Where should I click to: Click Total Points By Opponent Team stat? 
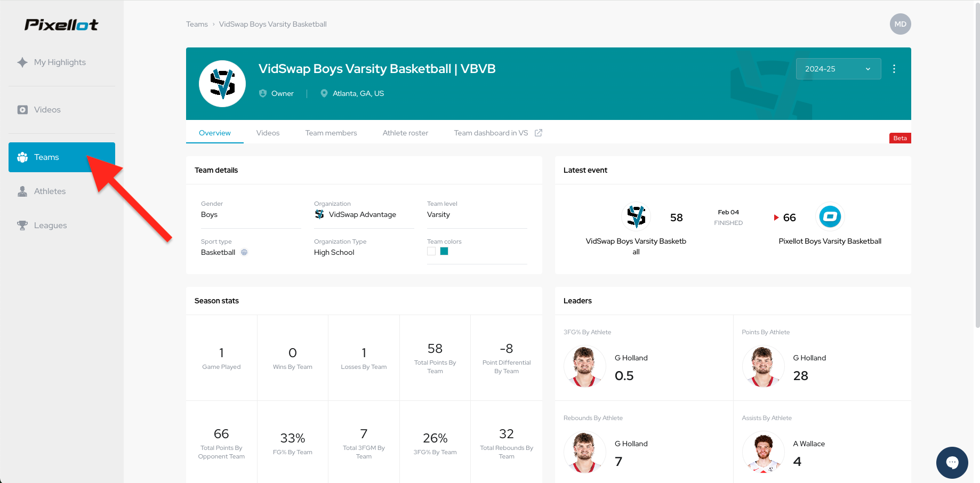[221, 443]
